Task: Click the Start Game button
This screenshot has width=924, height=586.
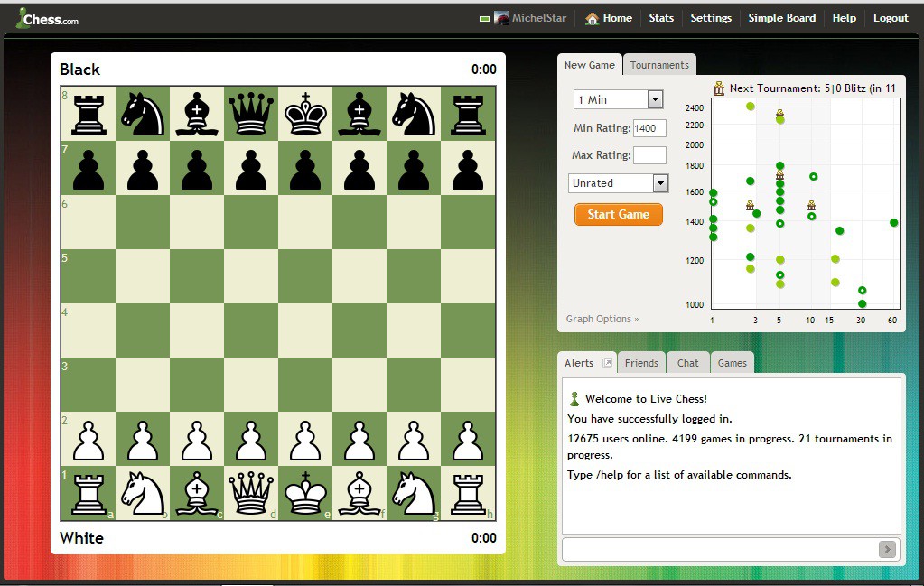Action: pyautogui.click(x=618, y=214)
